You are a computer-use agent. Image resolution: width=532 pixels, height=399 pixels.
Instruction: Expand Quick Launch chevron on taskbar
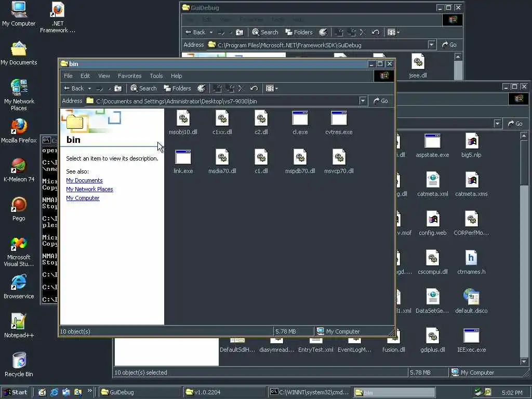[89, 391]
